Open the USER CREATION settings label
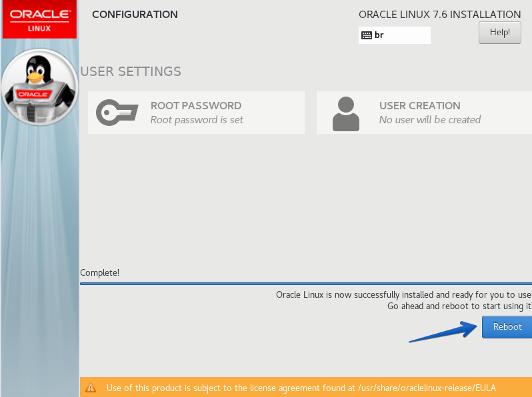This screenshot has width=532, height=397. (419, 105)
